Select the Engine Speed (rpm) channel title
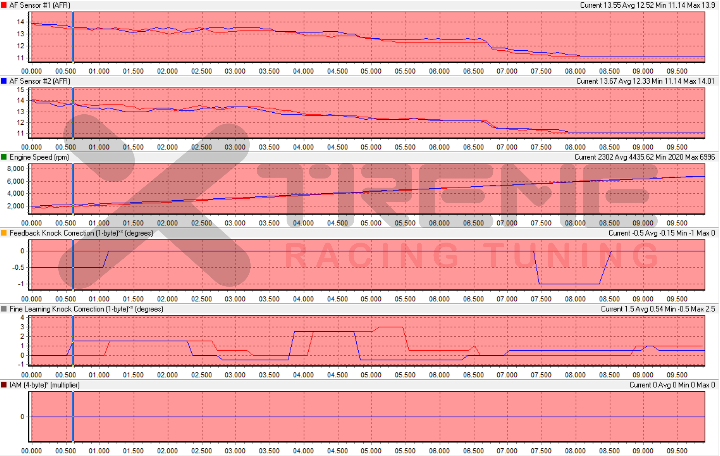Image resolution: width=720 pixels, height=456 pixels. [x=42, y=157]
